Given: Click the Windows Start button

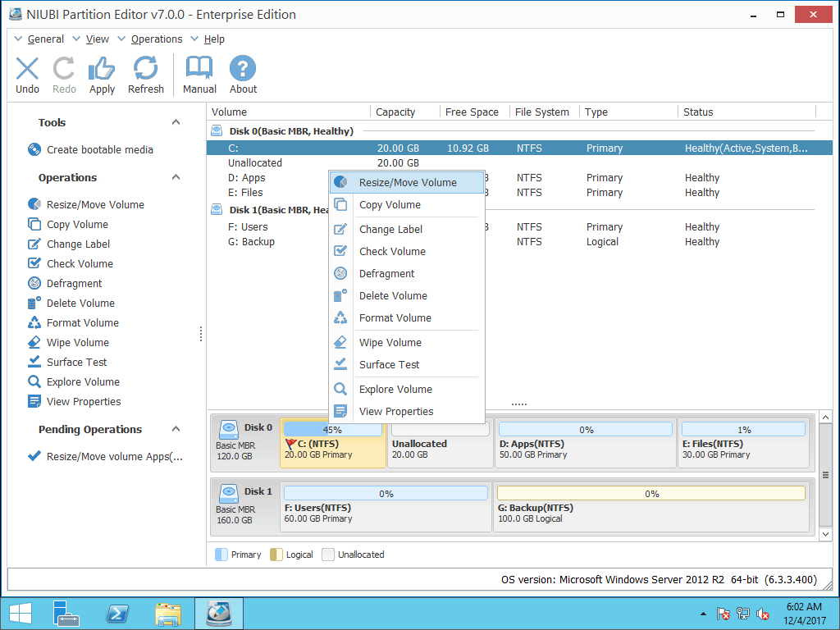Looking at the screenshot, I should 20,614.
